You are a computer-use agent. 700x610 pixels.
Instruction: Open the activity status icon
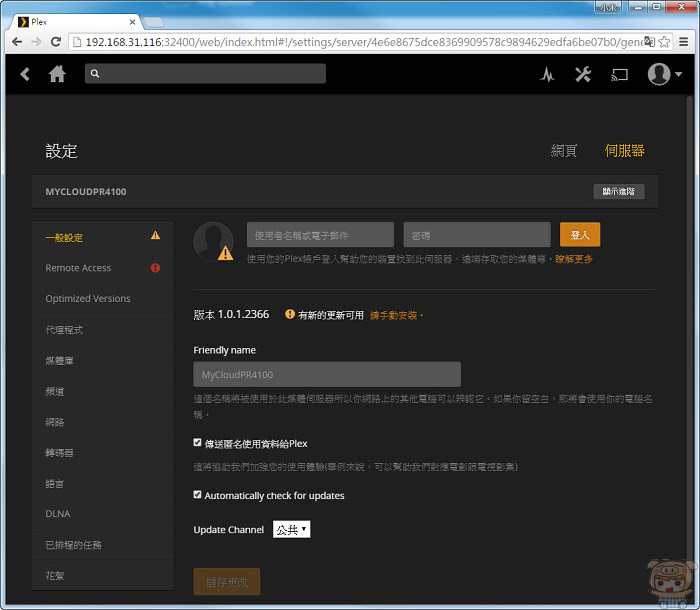[547, 75]
